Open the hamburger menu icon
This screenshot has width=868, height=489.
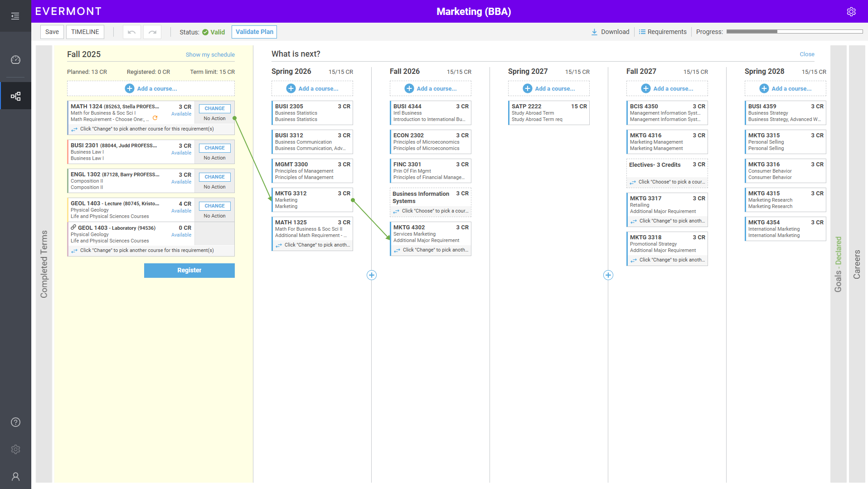pyautogui.click(x=15, y=16)
